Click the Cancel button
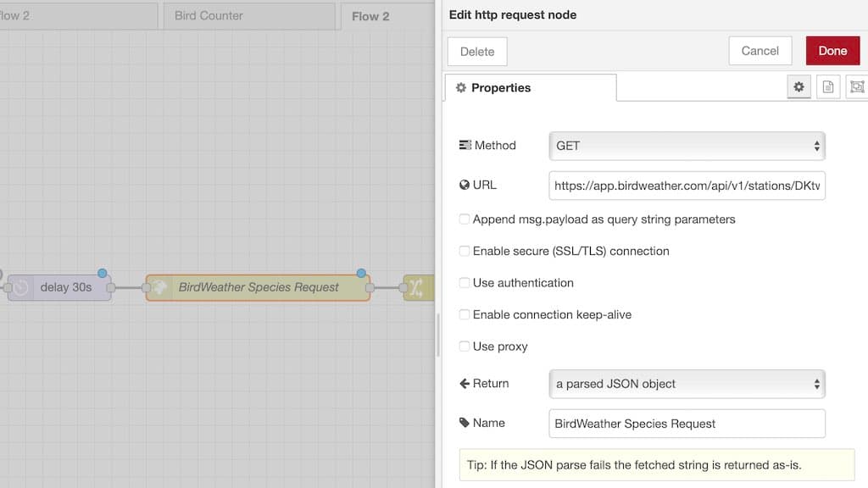 (x=760, y=51)
